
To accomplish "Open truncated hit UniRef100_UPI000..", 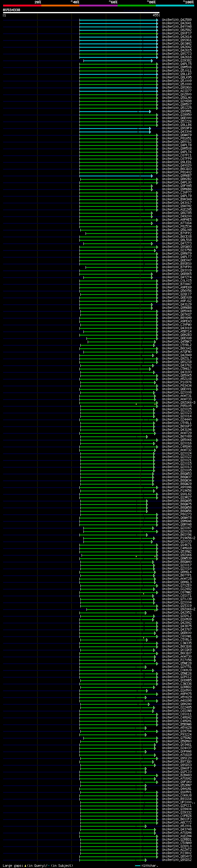I will (179, 802).
